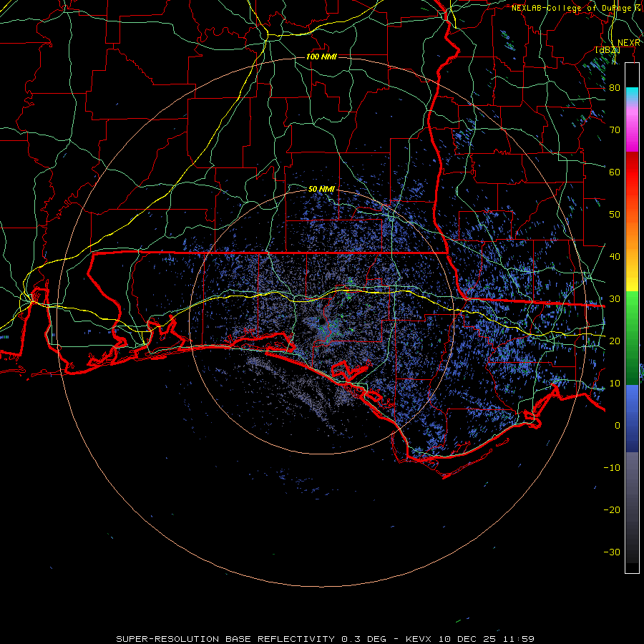Viewport: 644px width, 644px height.
Task: Click the cyan segment of the reflectivity color bar
Action: [x=632, y=94]
